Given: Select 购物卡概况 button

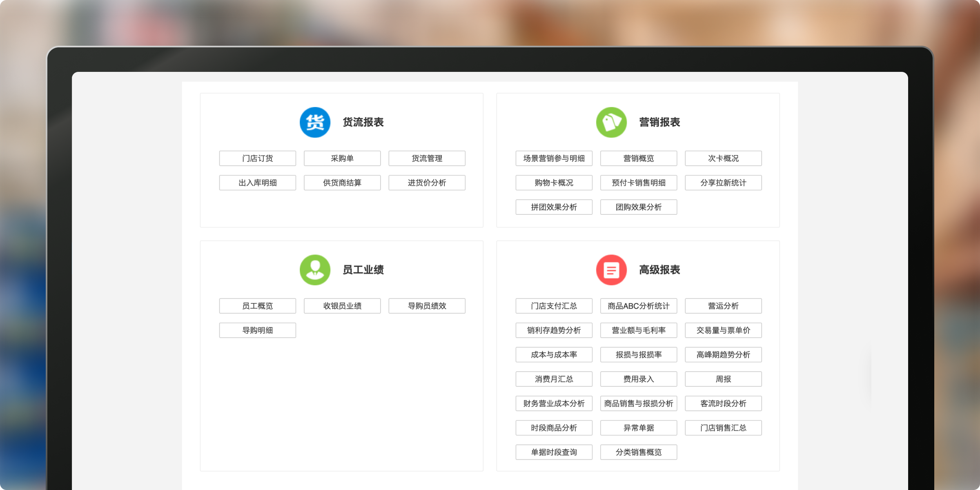Looking at the screenshot, I should [554, 183].
